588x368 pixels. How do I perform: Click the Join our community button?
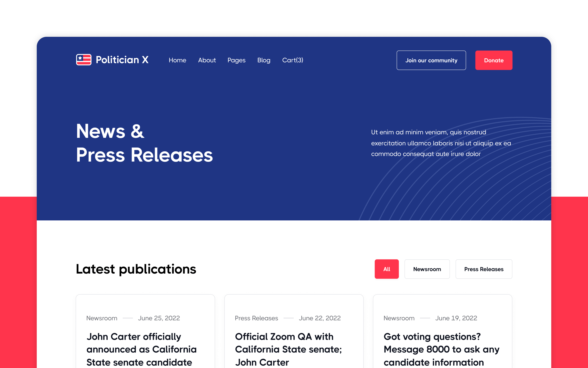tap(431, 60)
